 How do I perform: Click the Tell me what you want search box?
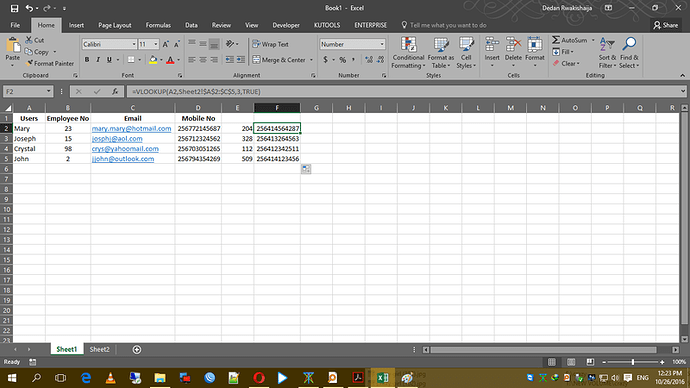click(444, 25)
